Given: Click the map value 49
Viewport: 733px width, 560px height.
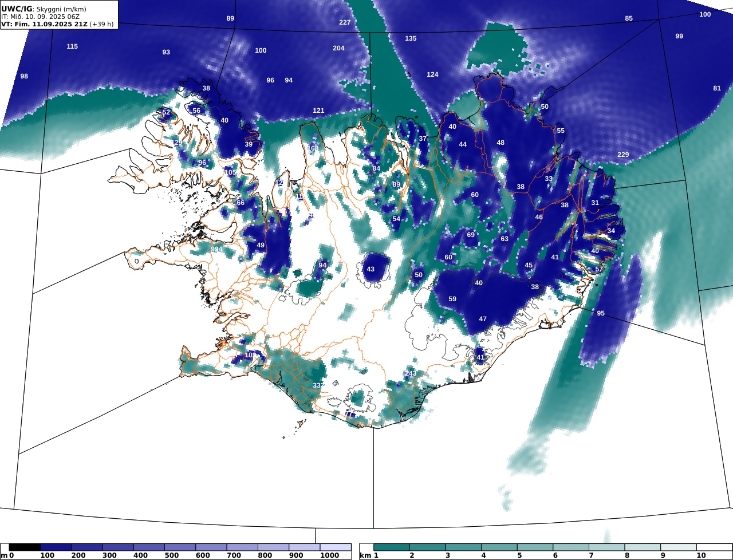Looking at the screenshot, I should point(261,245).
